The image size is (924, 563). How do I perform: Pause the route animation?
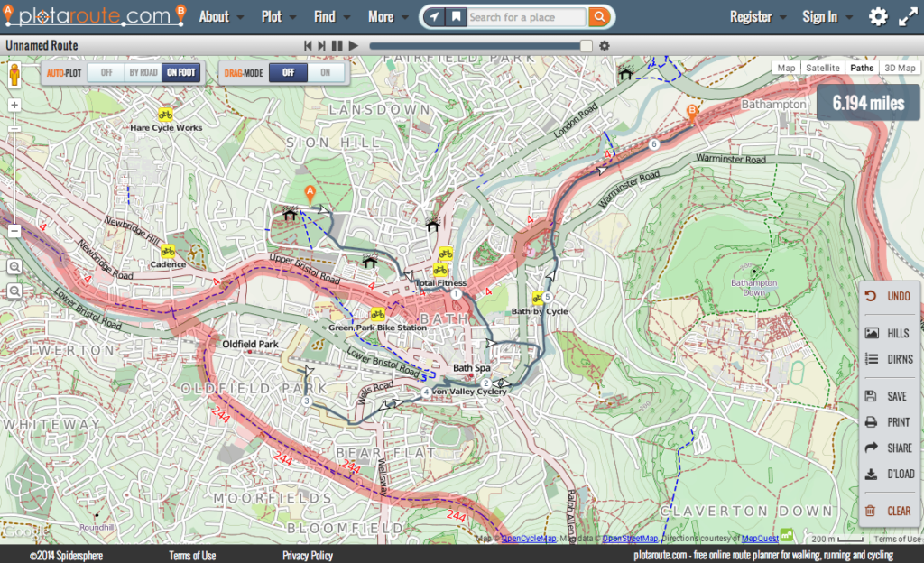click(337, 45)
